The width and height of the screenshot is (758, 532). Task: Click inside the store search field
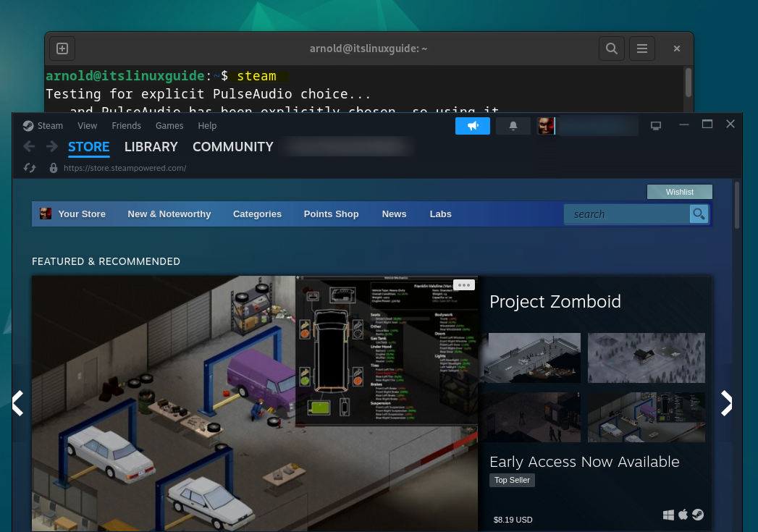click(x=626, y=214)
